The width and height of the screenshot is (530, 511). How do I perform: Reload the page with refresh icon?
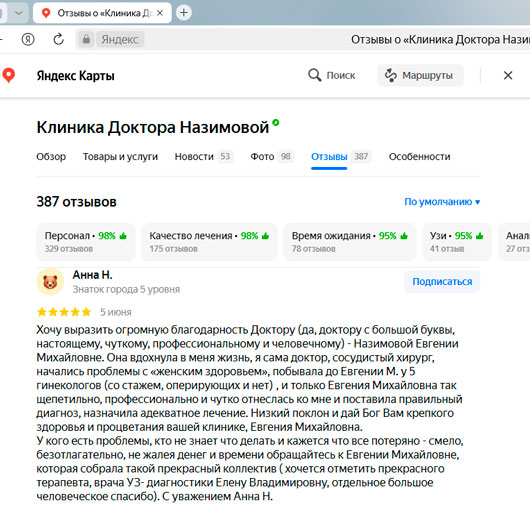(58, 39)
